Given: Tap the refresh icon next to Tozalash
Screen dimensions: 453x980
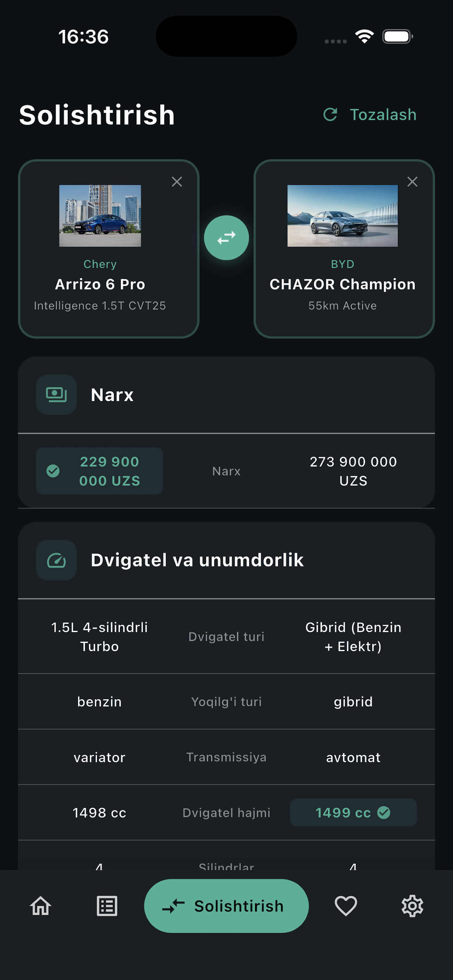Looking at the screenshot, I should coord(330,115).
